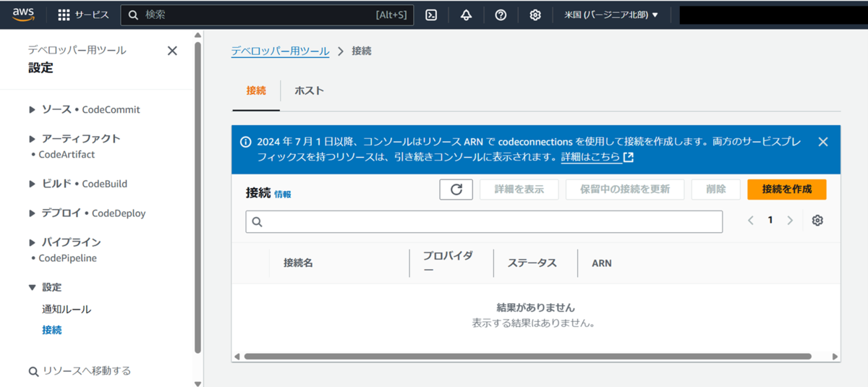Focus the connections filter search box

coord(484,222)
